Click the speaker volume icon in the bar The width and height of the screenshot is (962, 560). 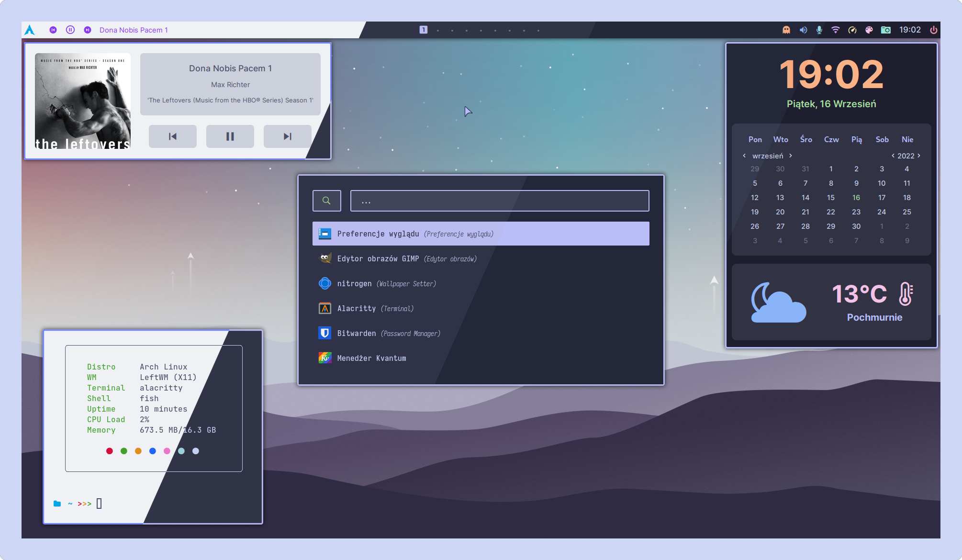point(803,30)
